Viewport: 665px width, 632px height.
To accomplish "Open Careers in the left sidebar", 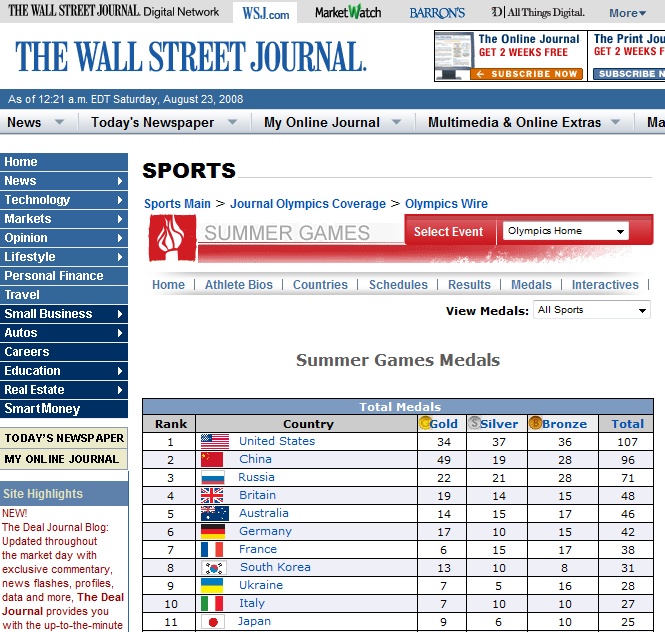I will (x=64, y=352).
